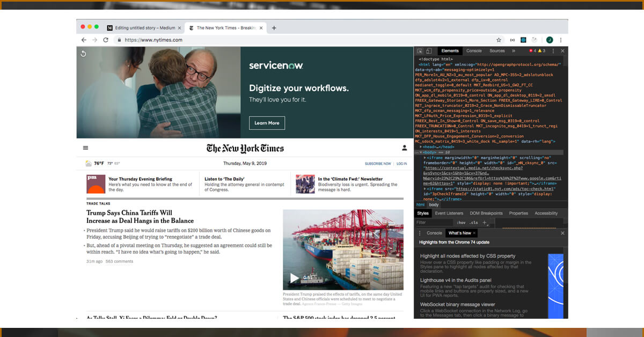Collapse the body element node
The width and height of the screenshot is (644, 337).
[x=421, y=152]
